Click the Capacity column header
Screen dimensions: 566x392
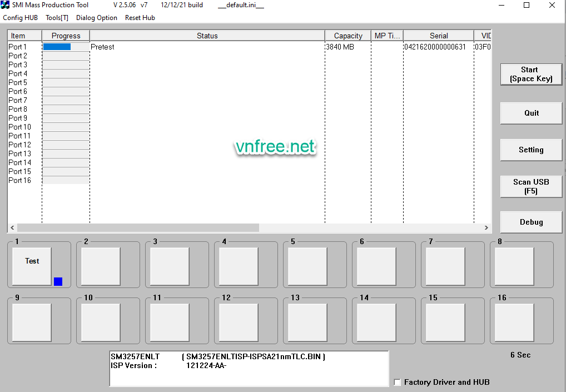[x=348, y=36]
